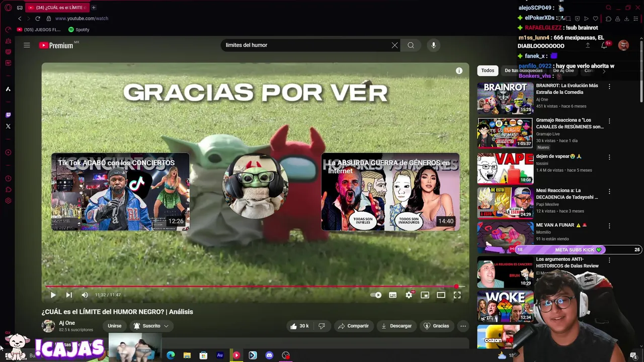The height and width of the screenshot is (362, 644).
Task: Open options menu for Mexi Reacciona video
Action: coord(609,192)
